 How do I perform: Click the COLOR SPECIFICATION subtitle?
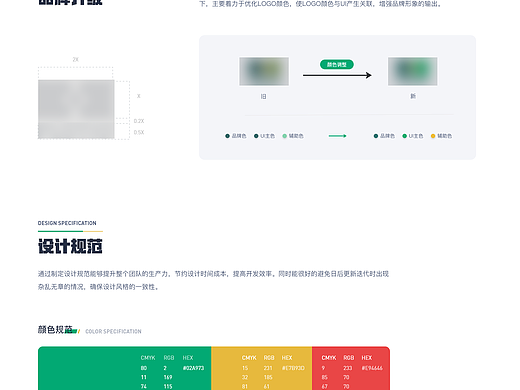(x=113, y=331)
